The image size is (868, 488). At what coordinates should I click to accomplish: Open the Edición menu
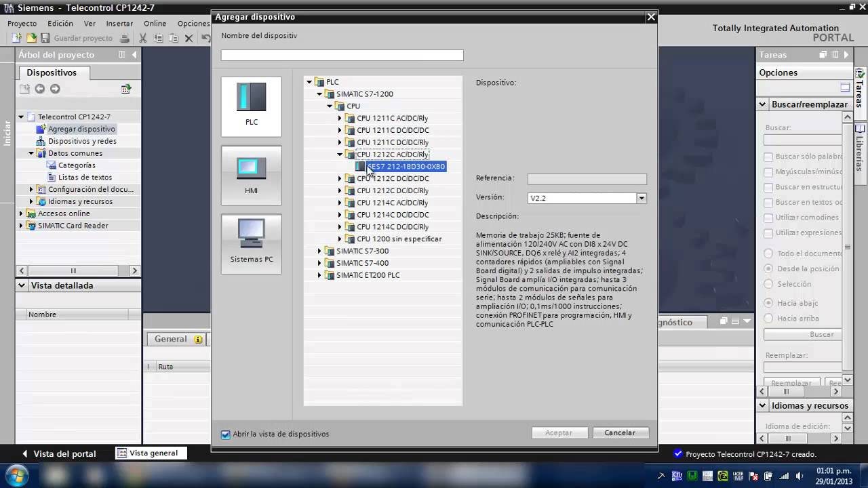[60, 23]
